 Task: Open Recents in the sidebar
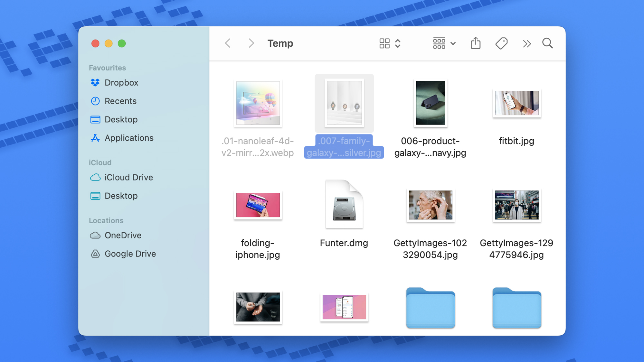coord(120,101)
